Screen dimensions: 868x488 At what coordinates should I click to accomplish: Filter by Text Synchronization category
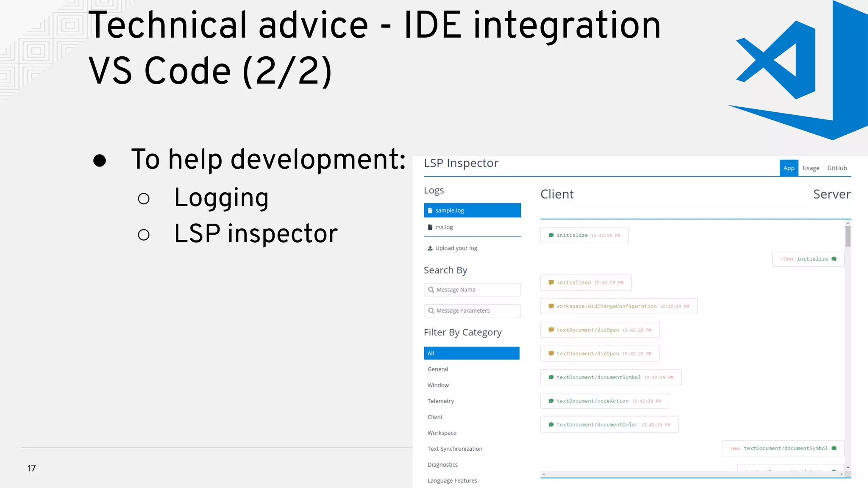[455, 449]
